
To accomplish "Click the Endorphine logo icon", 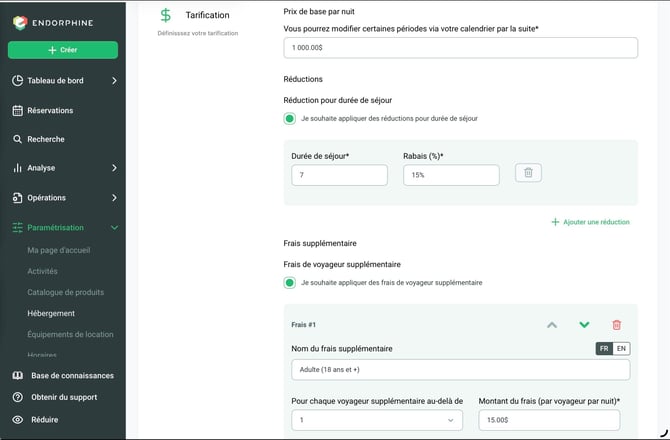I will tap(20, 23).
